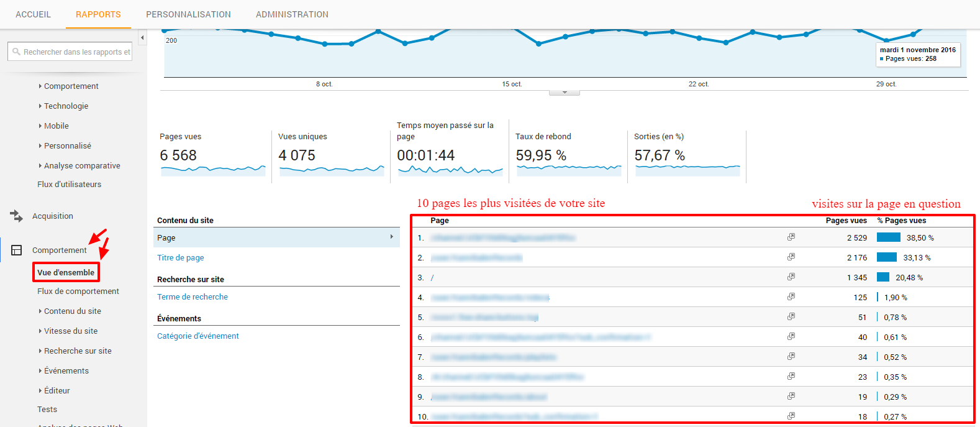
Task: Select the Sorties (en %) metric
Action: tap(687, 154)
